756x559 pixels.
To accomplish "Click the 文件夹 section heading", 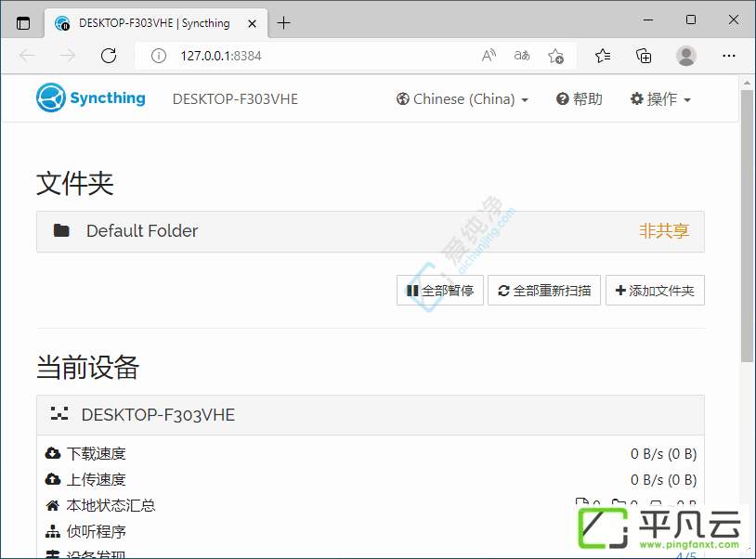I will [x=74, y=184].
